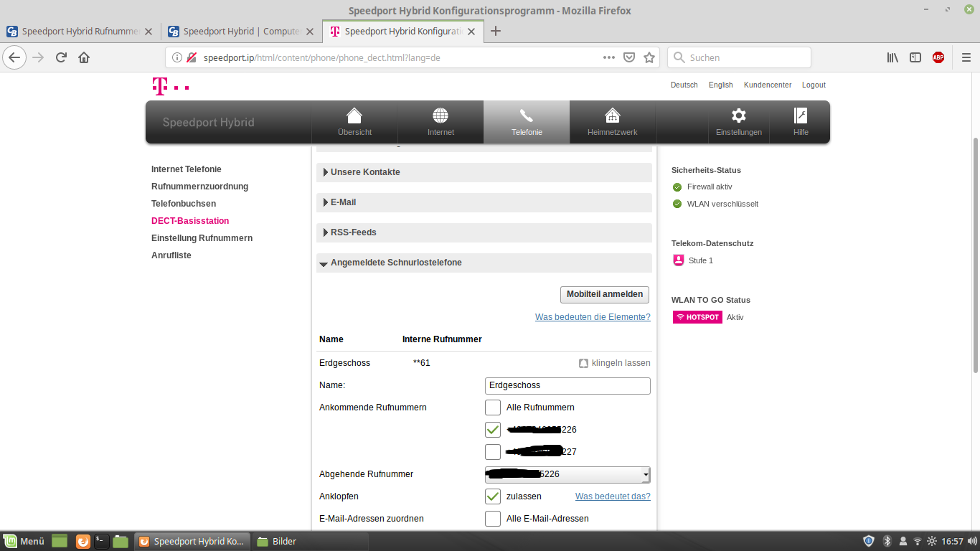Toggle Anklopfen zulassen checkbox
980x551 pixels.
[492, 496]
